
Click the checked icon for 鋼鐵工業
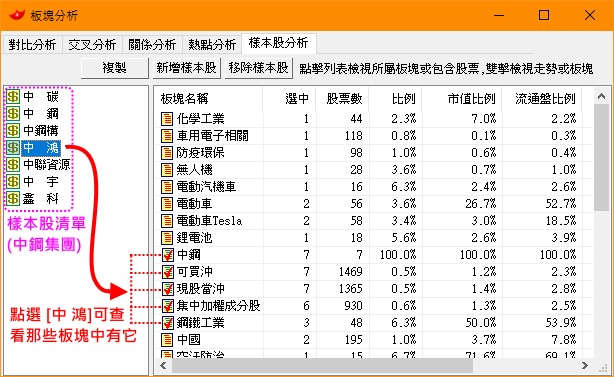[x=168, y=323]
